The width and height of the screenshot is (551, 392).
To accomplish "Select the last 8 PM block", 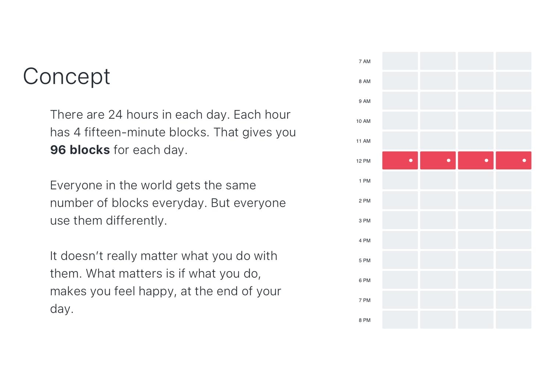I will 514,320.
